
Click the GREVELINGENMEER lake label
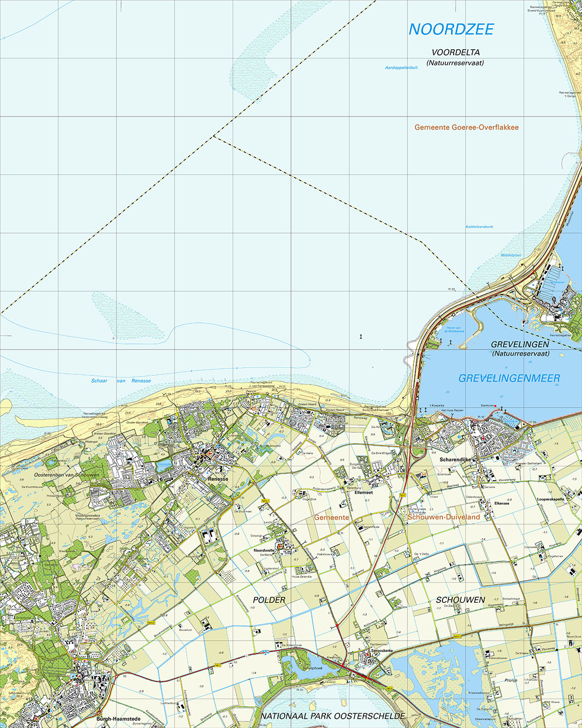coord(509,378)
